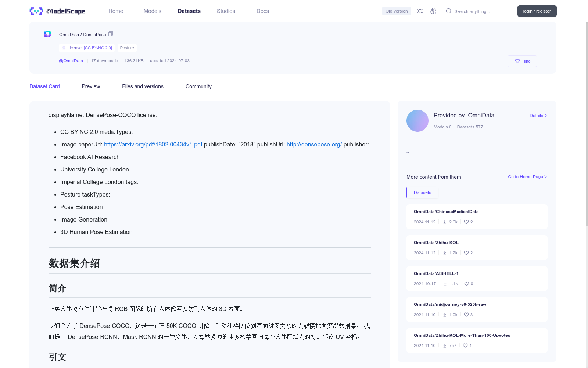
Task: Click heart icon on ChineseMedicalData card
Action: click(466, 222)
